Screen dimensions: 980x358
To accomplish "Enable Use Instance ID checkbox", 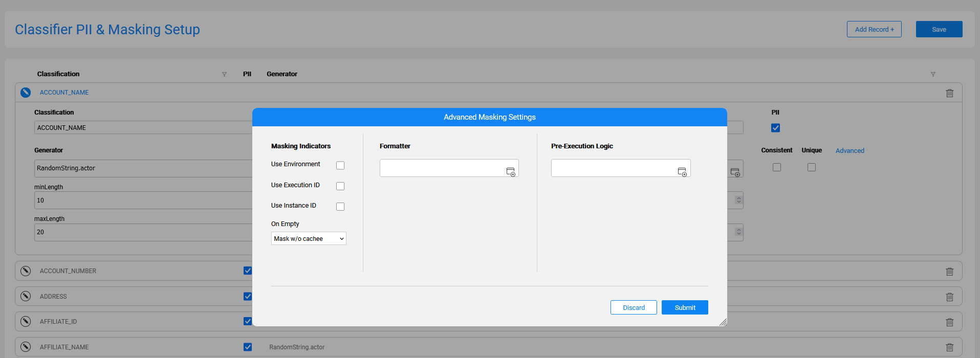I will (340, 207).
